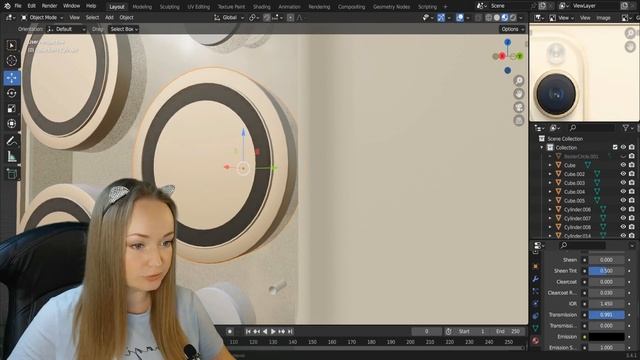Choose the Rotate tool
The width and height of the screenshot is (640, 360).
pos(11,93)
